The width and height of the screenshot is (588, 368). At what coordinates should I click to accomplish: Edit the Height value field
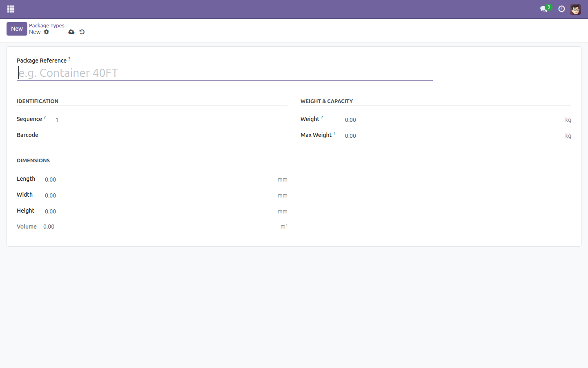click(x=159, y=211)
